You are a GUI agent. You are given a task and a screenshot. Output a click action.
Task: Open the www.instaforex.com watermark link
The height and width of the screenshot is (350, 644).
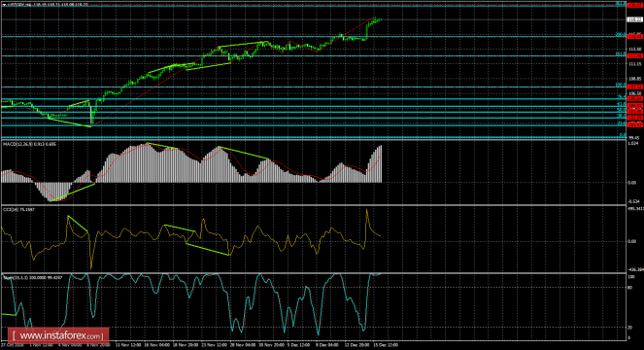pos(58,335)
